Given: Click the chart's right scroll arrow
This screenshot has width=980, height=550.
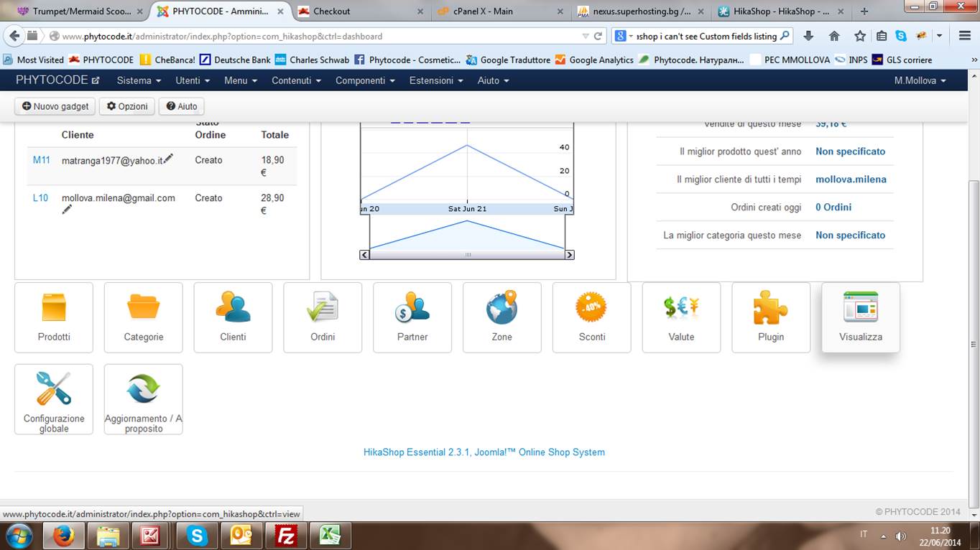Looking at the screenshot, I should click(570, 255).
